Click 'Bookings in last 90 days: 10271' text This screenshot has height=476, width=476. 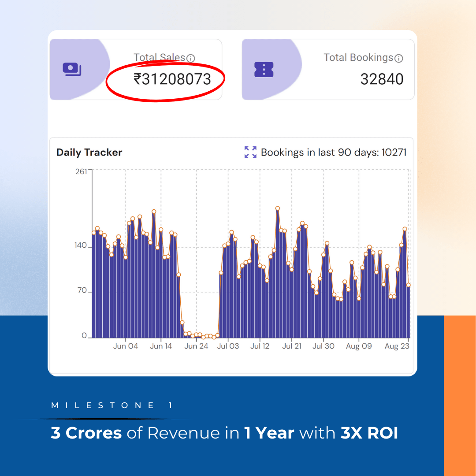pyautogui.click(x=334, y=152)
